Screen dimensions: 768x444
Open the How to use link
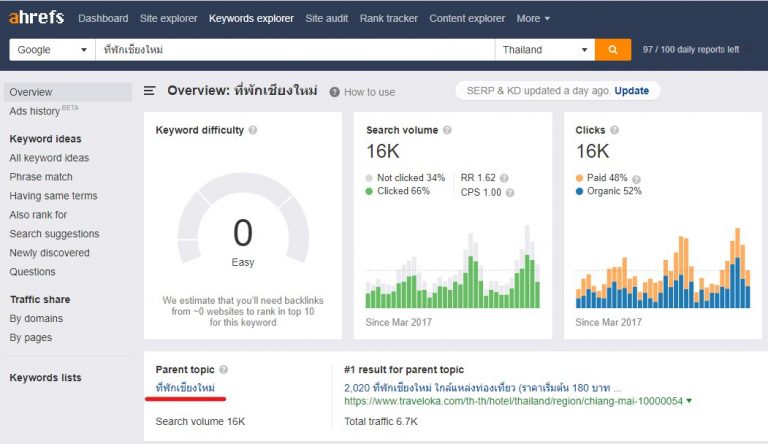(x=369, y=92)
